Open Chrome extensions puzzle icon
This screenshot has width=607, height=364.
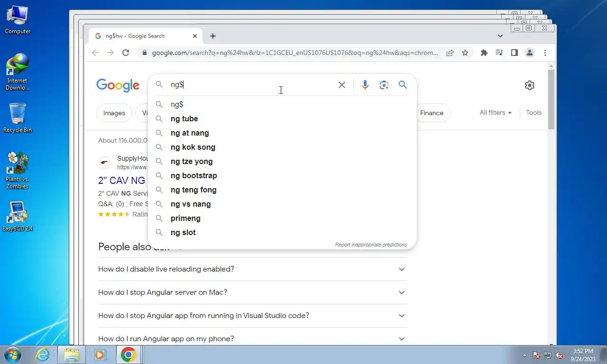coord(484,53)
